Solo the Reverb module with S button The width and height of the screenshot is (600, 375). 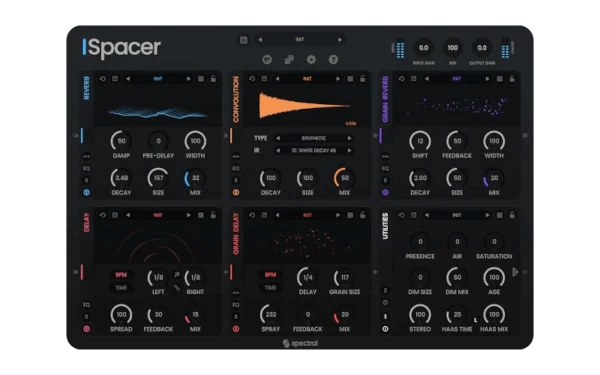pyautogui.click(x=86, y=180)
